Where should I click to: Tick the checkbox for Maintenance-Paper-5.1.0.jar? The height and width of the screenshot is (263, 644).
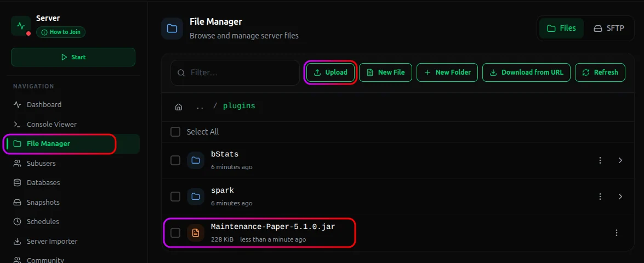tap(175, 233)
